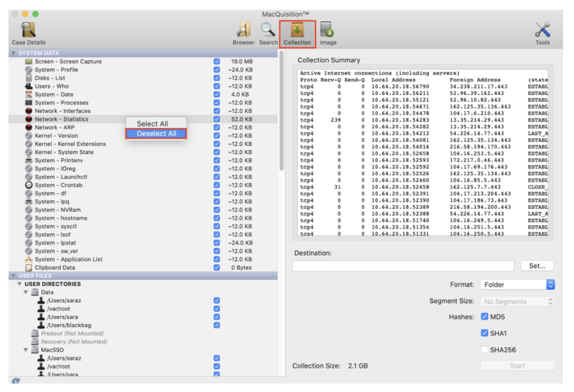Screen dimensions: 574x392
Task: Click the Preboot (Not Mounted) volume icon
Action: (35, 334)
